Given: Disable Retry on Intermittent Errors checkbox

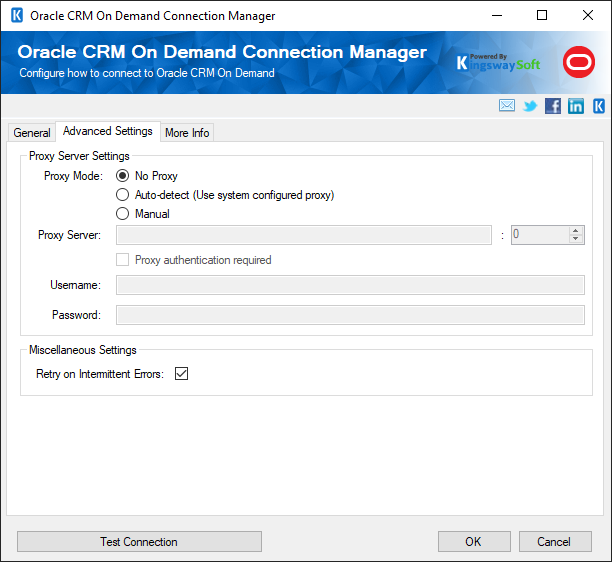Looking at the screenshot, I should (x=181, y=373).
